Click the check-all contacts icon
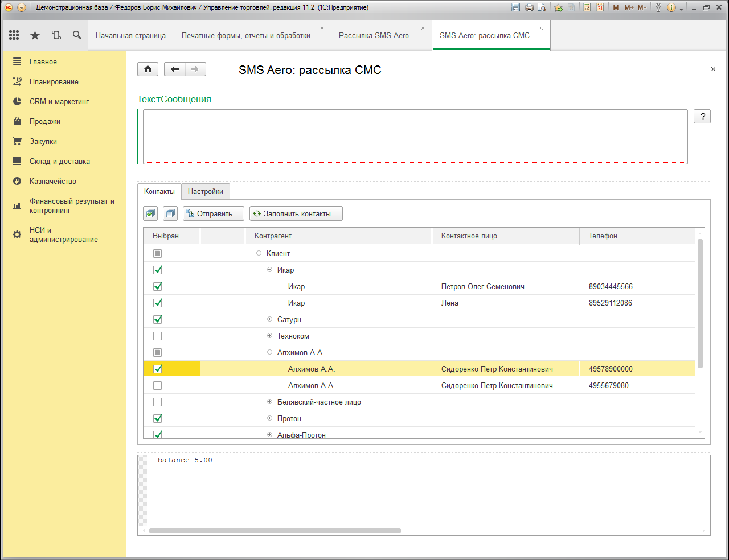The image size is (729, 560). pyautogui.click(x=150, y=213)
